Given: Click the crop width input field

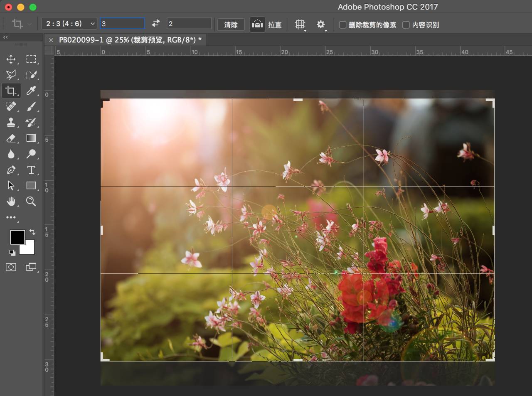Looking at the screenshot, I should pyautogui.click(x=122, y=24).
